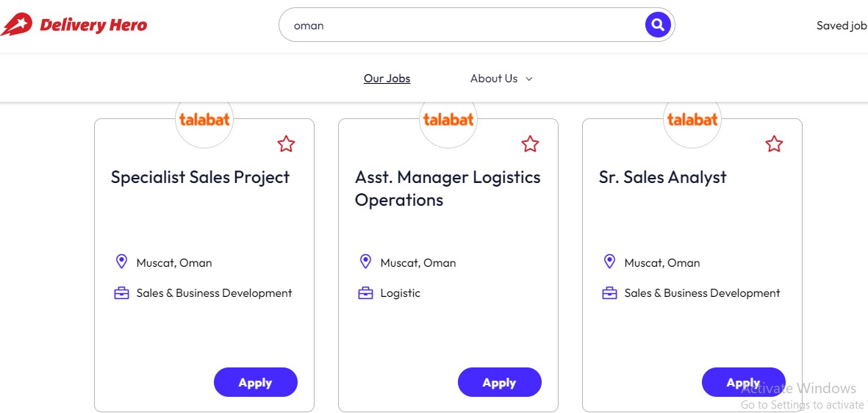Open Saved jobs in the header
868x413 pixels.
842,26
